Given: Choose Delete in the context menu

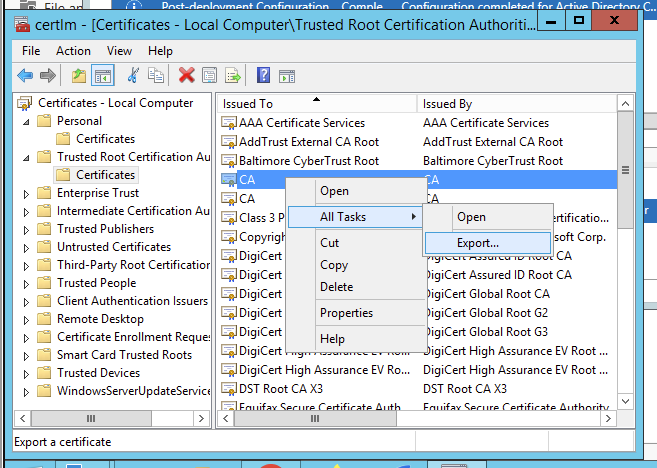Looking at the screenshot, I should 356,287.
